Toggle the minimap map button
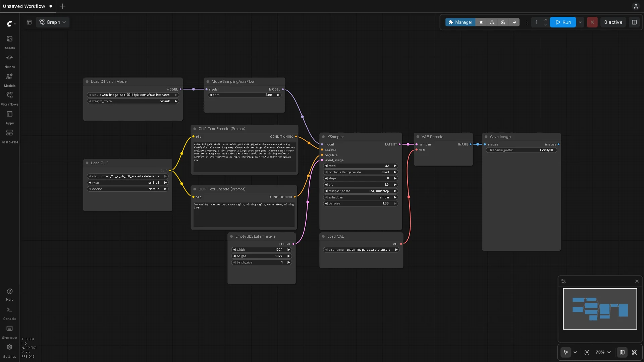644x362 pixels. pos(622,352)
